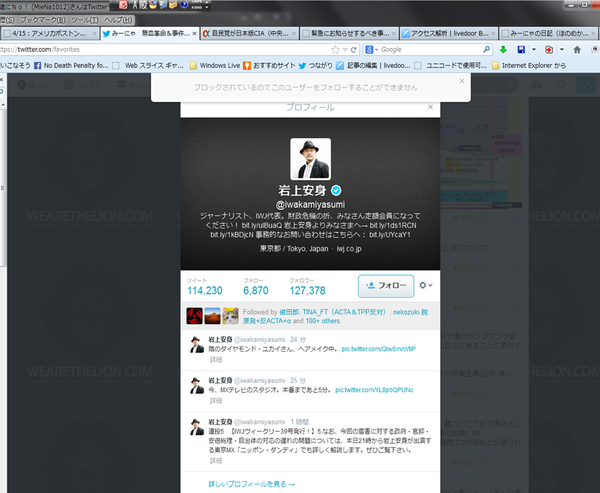Switch to the みーにゃの日記 tab
This screenshot has height=493, width=600.
point(548,34)
